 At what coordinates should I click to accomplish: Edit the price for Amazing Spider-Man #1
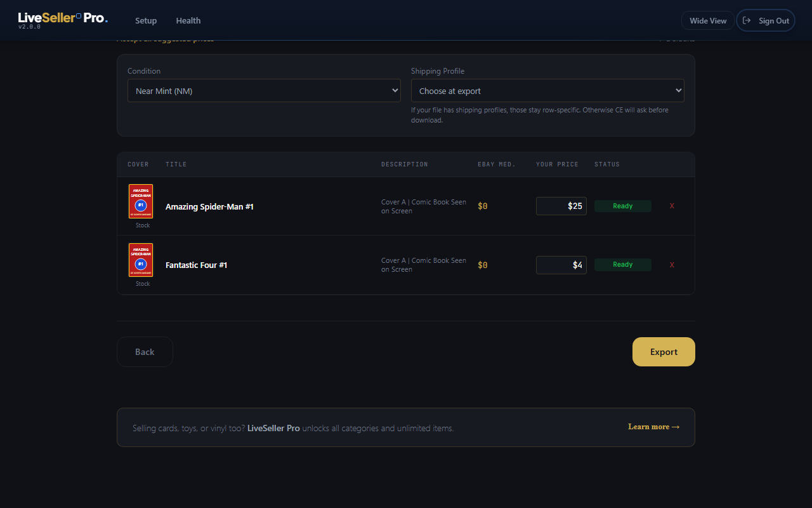click(x=561, y=206)
